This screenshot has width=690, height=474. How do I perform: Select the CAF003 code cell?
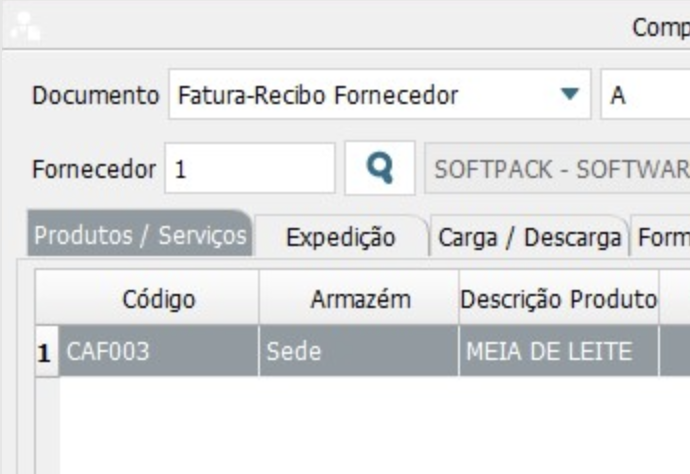159,351
